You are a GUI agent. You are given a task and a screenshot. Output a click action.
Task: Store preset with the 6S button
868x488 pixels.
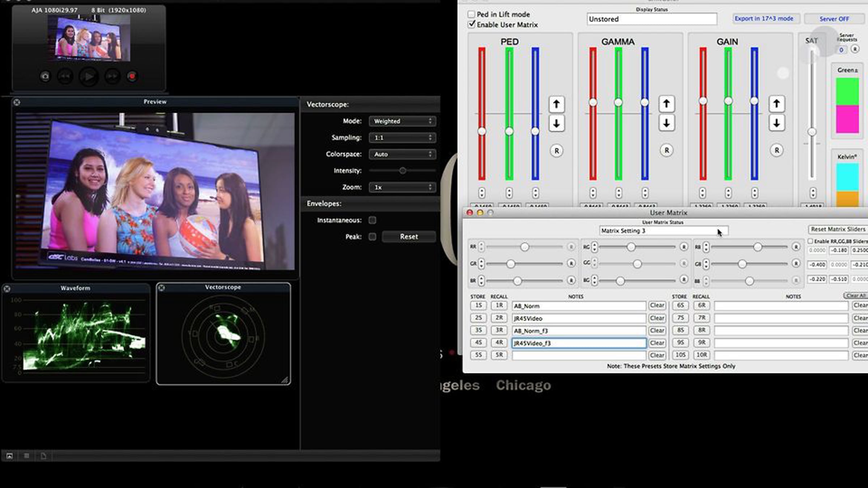(x=680, y=305)
